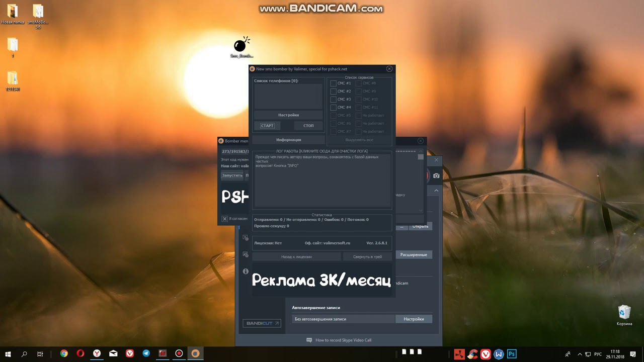644x362 pixels.
Task: Open taskbar search magnifier
Action: point(24,354)
